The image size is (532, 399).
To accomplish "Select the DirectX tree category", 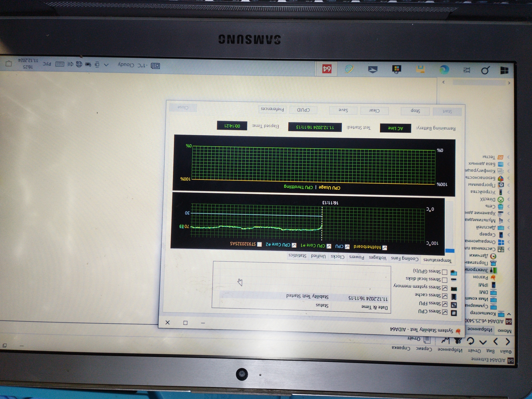I will pyautogui.click(x=492, y=199).
